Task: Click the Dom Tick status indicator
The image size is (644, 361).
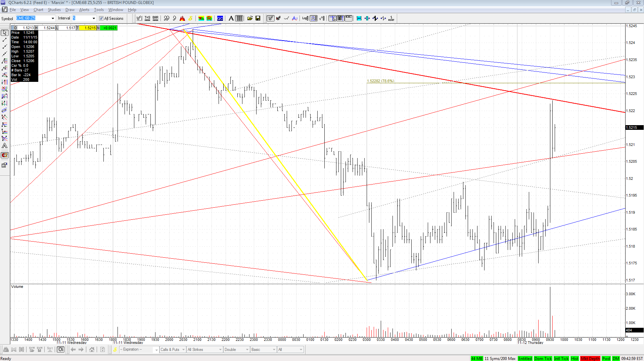Action: (543, 358)
